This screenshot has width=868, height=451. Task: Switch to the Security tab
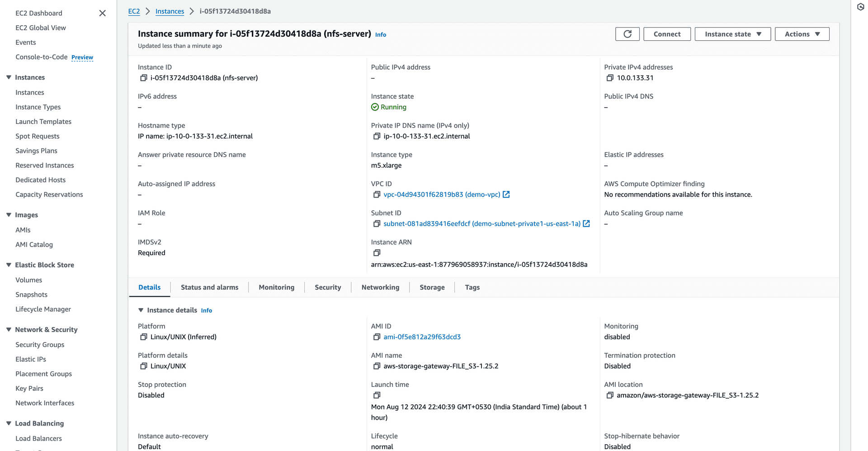point(328,287)
